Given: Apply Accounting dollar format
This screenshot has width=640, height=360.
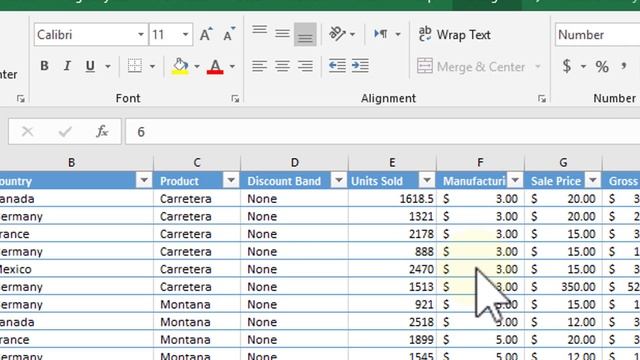Looking at the screenshot, I should click(567, 66).
